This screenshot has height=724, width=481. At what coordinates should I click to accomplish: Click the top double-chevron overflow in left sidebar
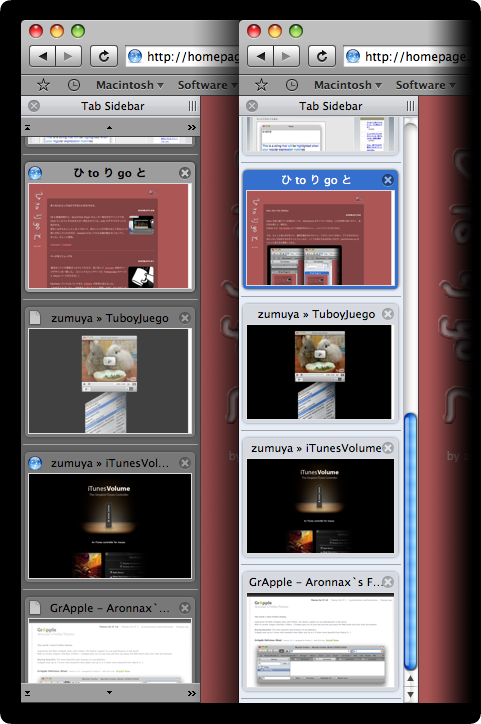point(192,127)
